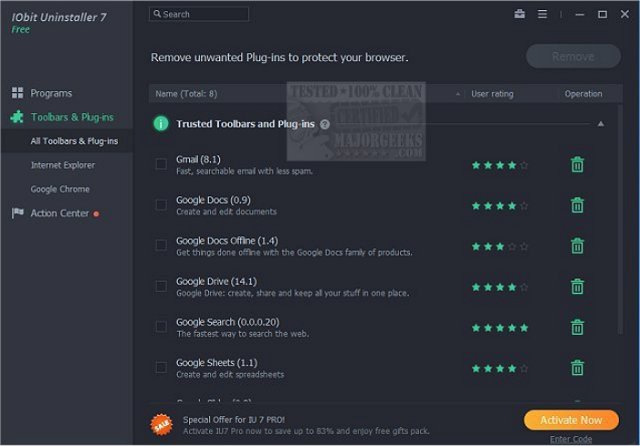Rate Google Docs Offline using its stars
This screenshot has width=640, height=446.
[500, 246]
